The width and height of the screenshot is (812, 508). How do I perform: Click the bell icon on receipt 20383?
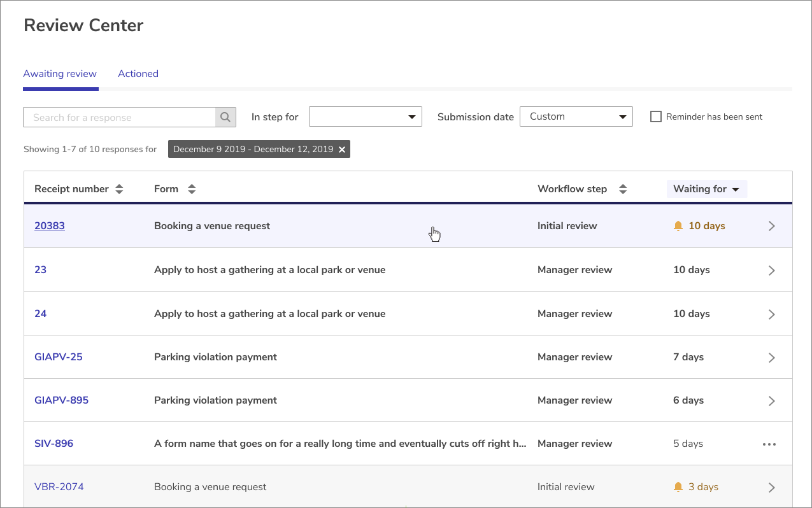678,226
